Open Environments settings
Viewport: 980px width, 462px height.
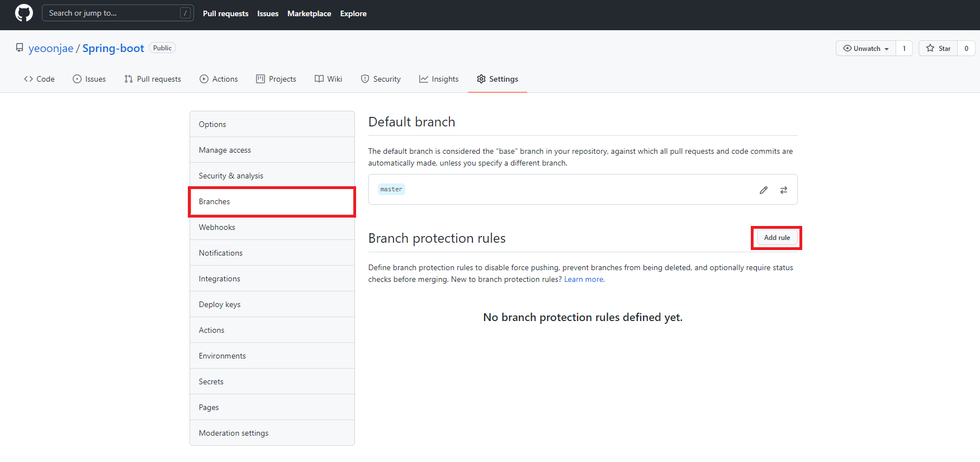point(272,356)
